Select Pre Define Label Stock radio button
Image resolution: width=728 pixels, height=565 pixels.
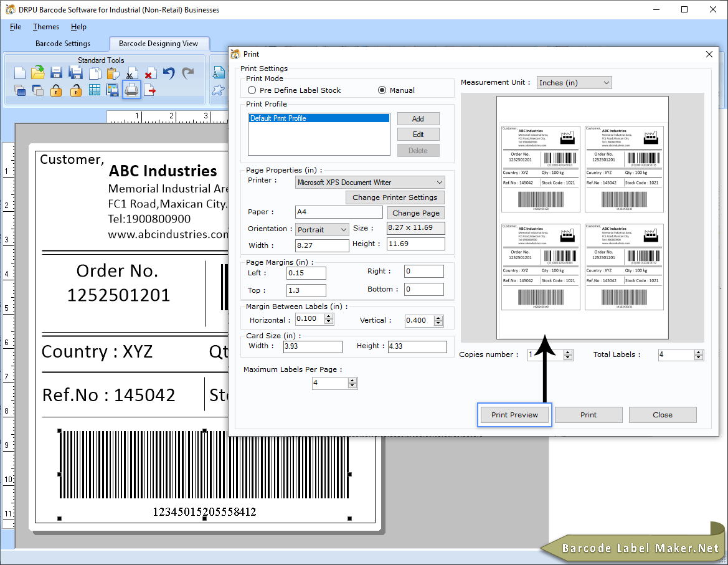point(252,90)
